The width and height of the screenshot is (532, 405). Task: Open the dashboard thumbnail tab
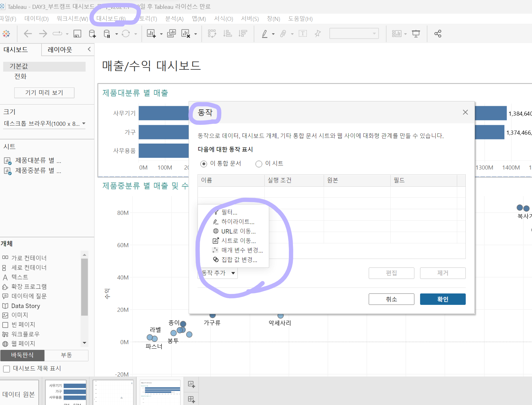click(x=160, y=393)
